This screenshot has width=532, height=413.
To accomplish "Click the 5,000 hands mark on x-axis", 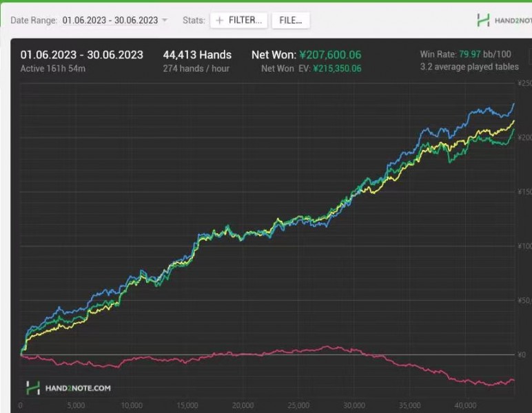I will [76, 405].
